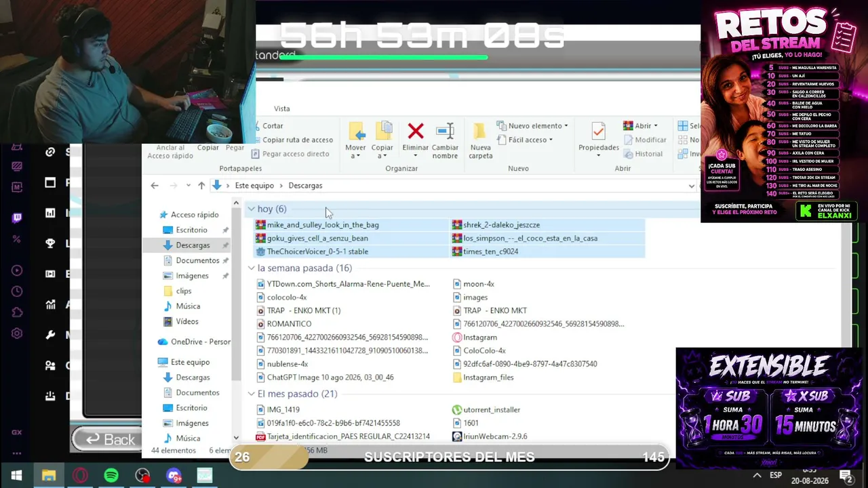Open Opera GX sidebar settings gear
Viewport: 868px width, 488px height.
pyautogui.click(x=17, y=333)
